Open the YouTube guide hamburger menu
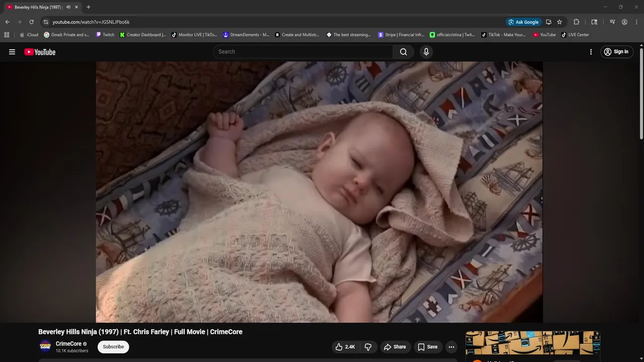The height and width of the screenshot is (362, 644). click(12, 52)
